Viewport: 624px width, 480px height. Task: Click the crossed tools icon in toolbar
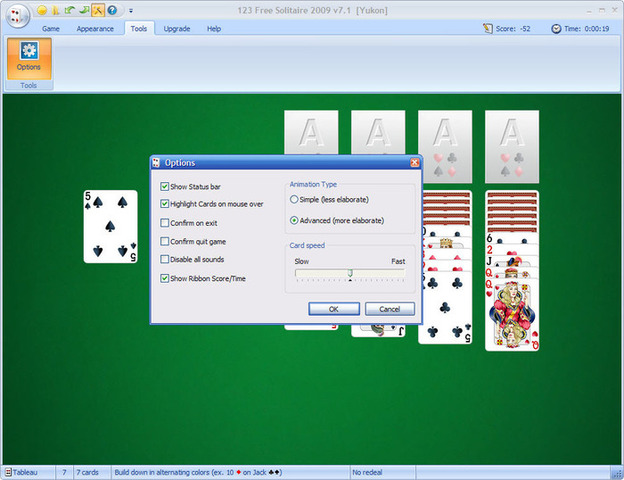click(x=98, y=10)
